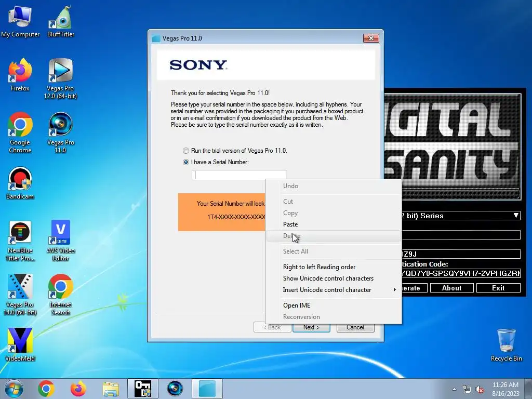Select the Google Chrome desktop shortcut
This screenshot has width=532, height=399.
(x=20, y=132)
